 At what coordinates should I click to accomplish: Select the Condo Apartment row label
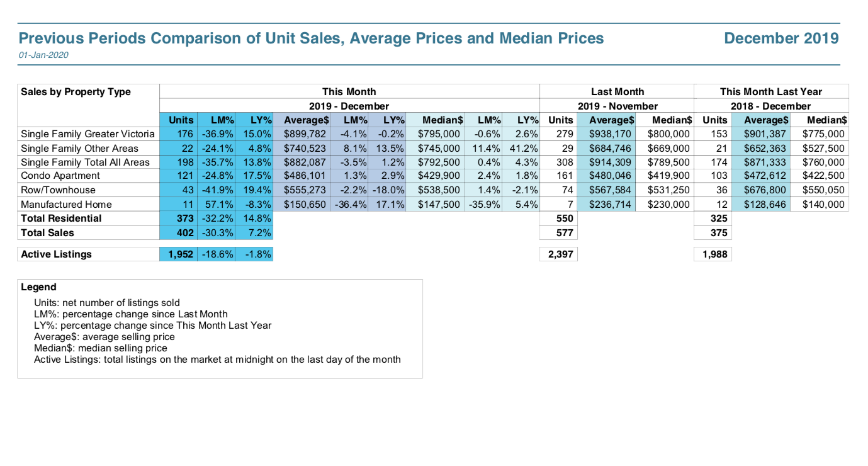click(x=60, y=176)
